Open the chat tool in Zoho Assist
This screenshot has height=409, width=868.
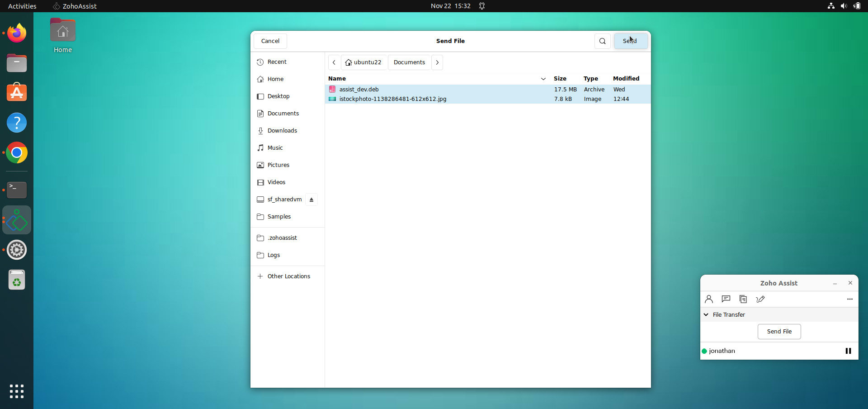click(726, 299)
